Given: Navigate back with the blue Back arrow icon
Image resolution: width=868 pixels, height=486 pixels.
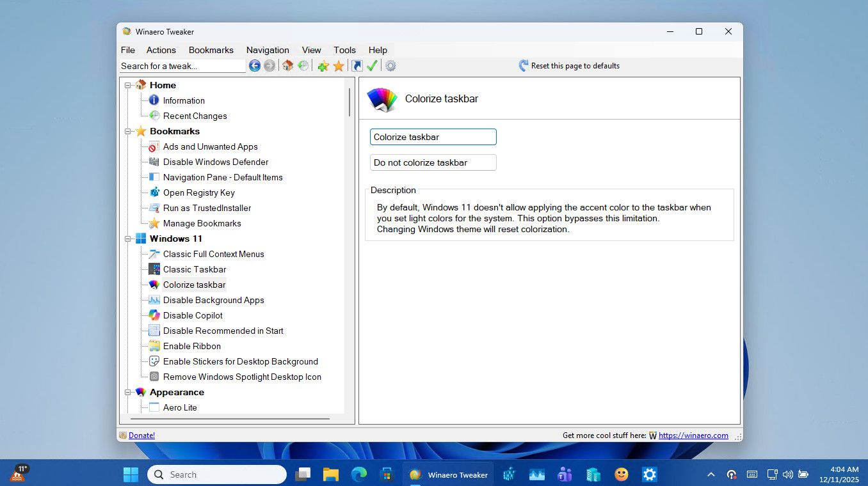Looking at the screenshot, I should coord(254,65).
